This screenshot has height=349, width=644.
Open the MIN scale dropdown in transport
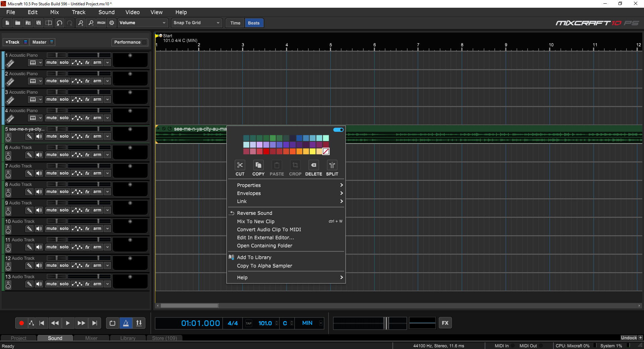[x=321, y=323]
